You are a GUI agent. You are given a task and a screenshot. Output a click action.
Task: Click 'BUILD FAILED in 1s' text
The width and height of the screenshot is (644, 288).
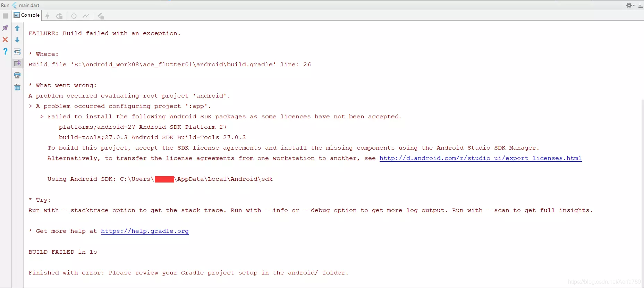(62, 252)
